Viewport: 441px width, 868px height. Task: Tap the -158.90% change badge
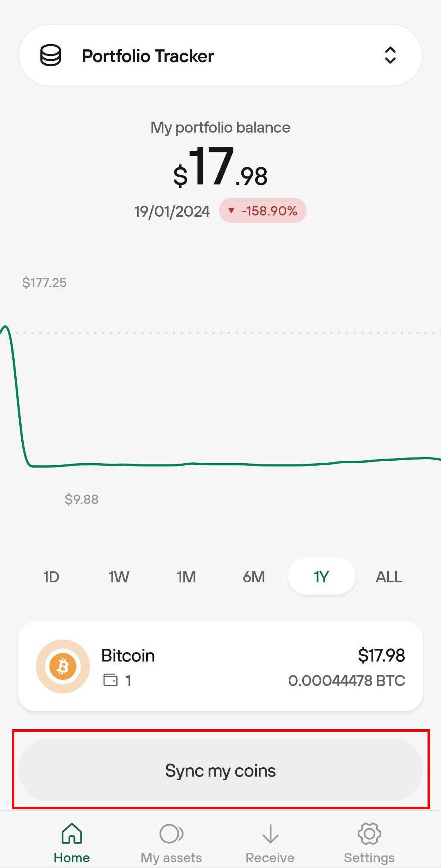click(x=263, y=211)
